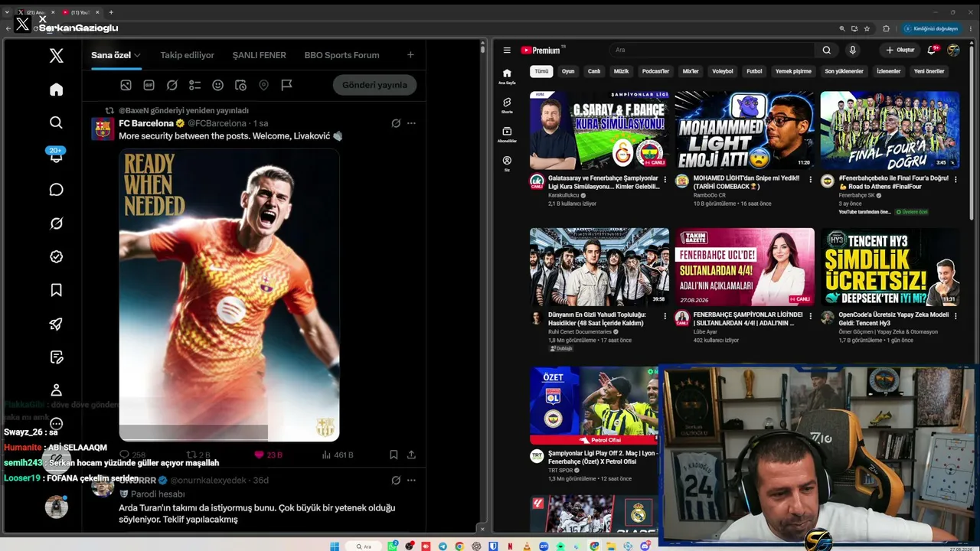Screen dimensions: 980x551
Task: Click the Windows taskbar search box
Action: point(363,546)
